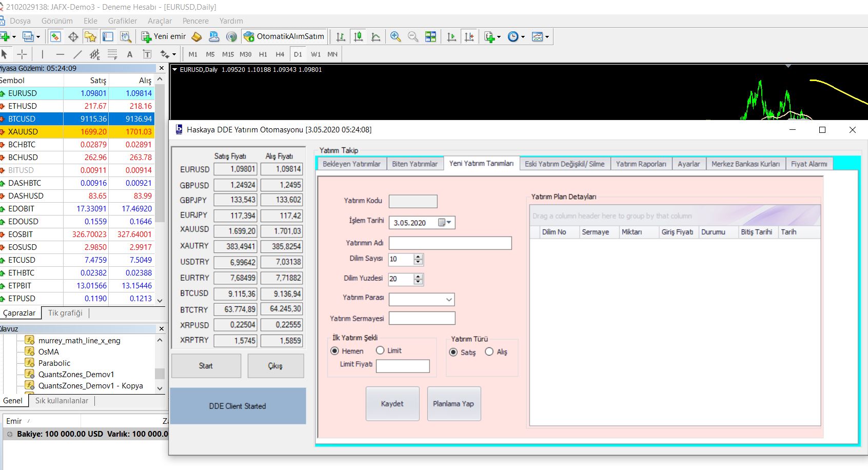Click the Planlama Yap button
Image resolution: width=868 pixels, height=470 pixels.
453,404
